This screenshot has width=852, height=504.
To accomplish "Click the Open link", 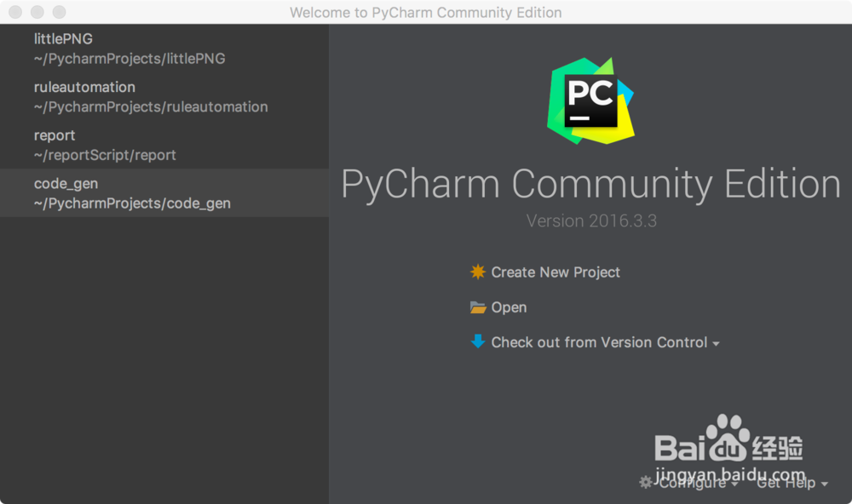I will [x=509, y=307].
